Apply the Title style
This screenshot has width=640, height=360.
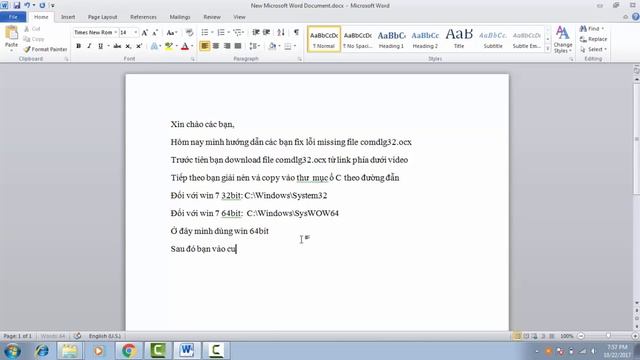tap(459, 39)
